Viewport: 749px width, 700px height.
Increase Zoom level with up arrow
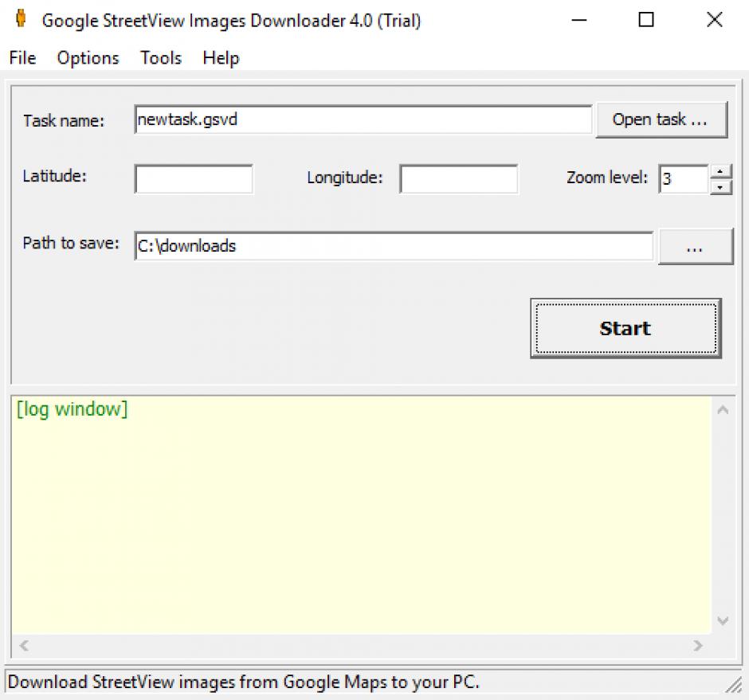click(721, 171)
